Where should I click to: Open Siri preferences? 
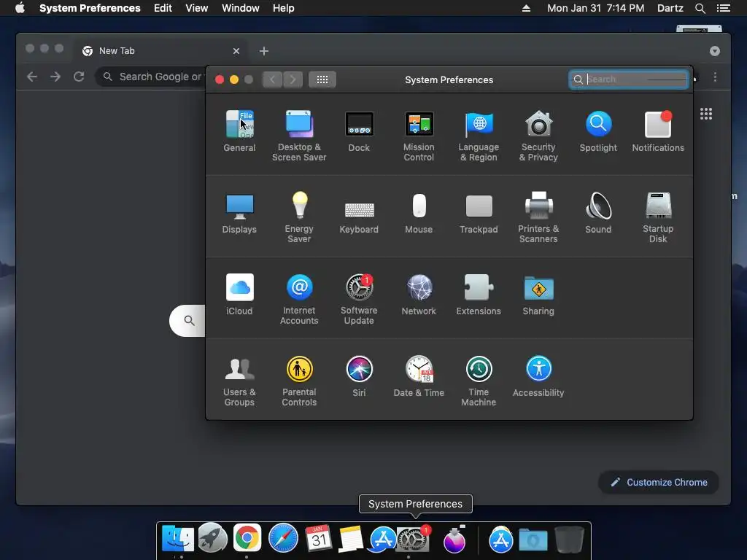[x=359, y=376]
